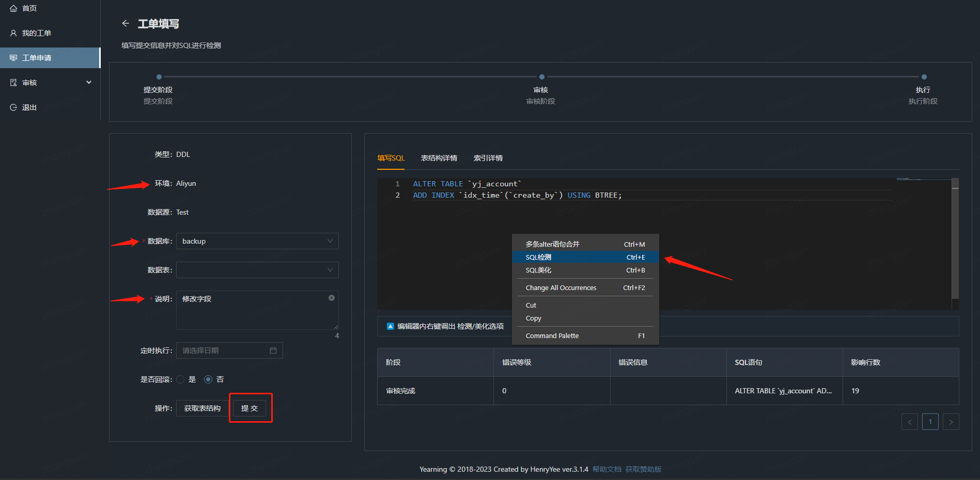The height and width of the screenshot is (480, 980).
Task: Clear the 说明 text with the x icon
Action: pos(332,298)
